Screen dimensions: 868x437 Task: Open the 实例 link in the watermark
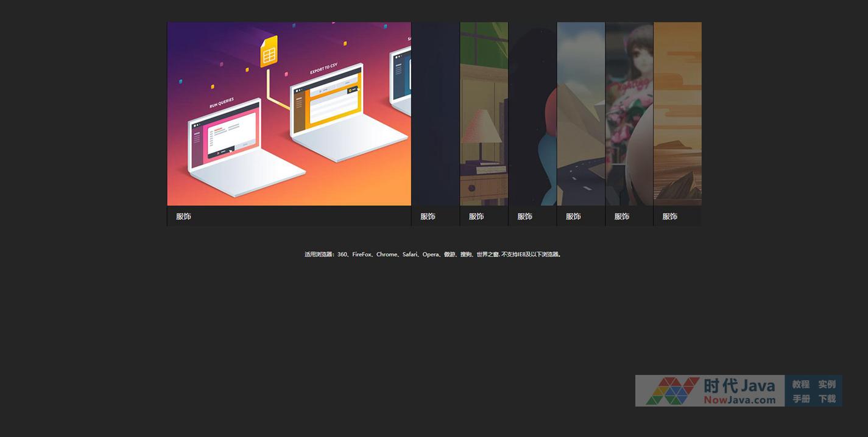coord(827,385)
